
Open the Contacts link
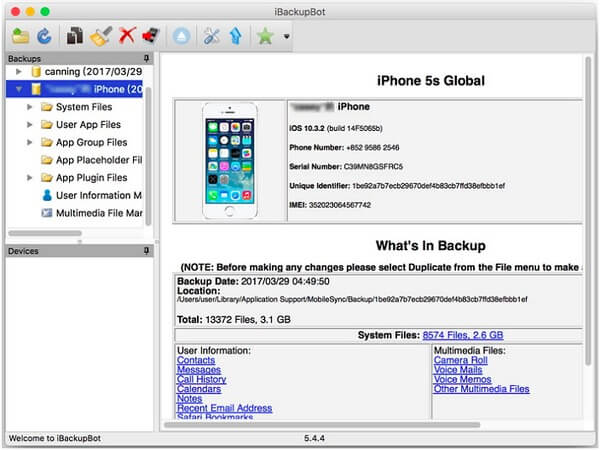pos(196,360)
